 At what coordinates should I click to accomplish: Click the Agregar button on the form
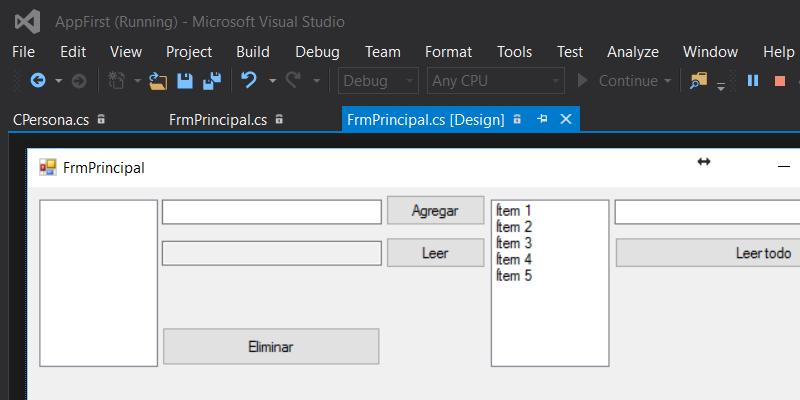(435, 211)
